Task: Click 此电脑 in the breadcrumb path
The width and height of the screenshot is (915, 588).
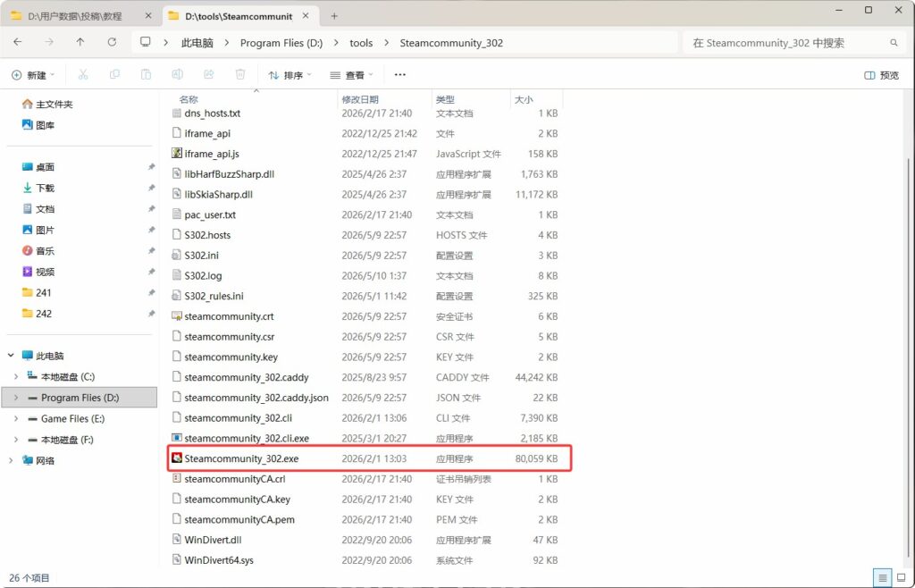Action: 197,43
